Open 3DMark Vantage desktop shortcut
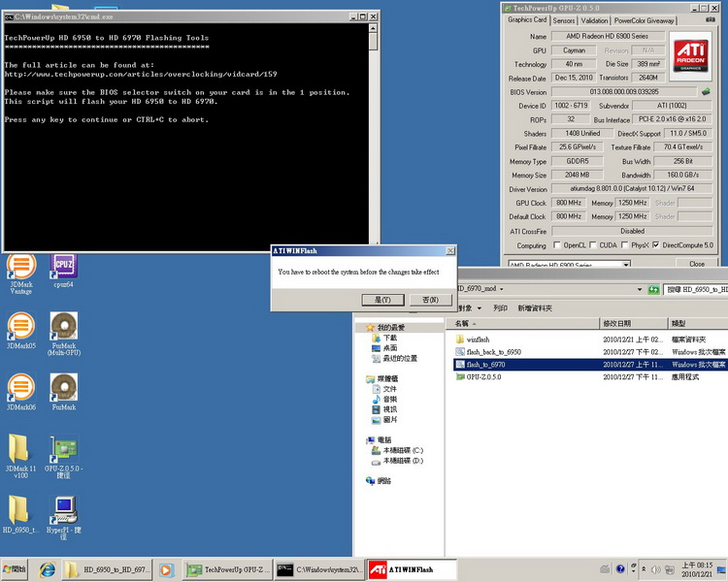 [x=21, y=274]
